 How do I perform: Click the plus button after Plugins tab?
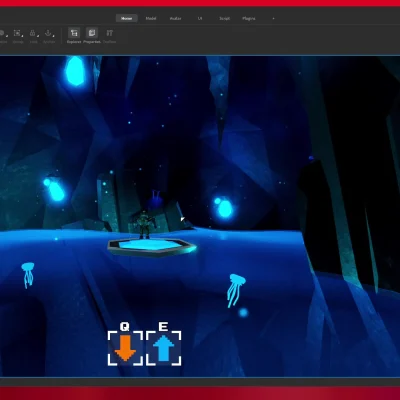(x=273, y=18)
